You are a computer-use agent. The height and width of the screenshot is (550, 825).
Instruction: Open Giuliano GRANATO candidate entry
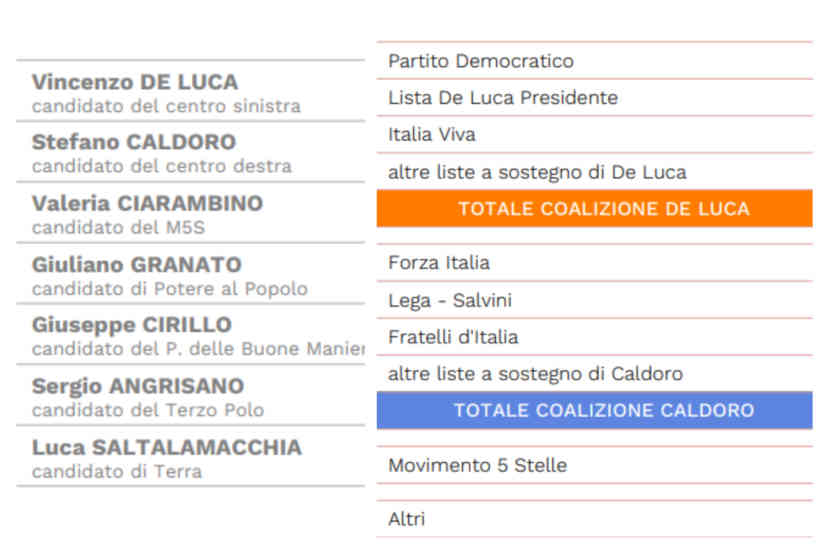pos(190,274)
